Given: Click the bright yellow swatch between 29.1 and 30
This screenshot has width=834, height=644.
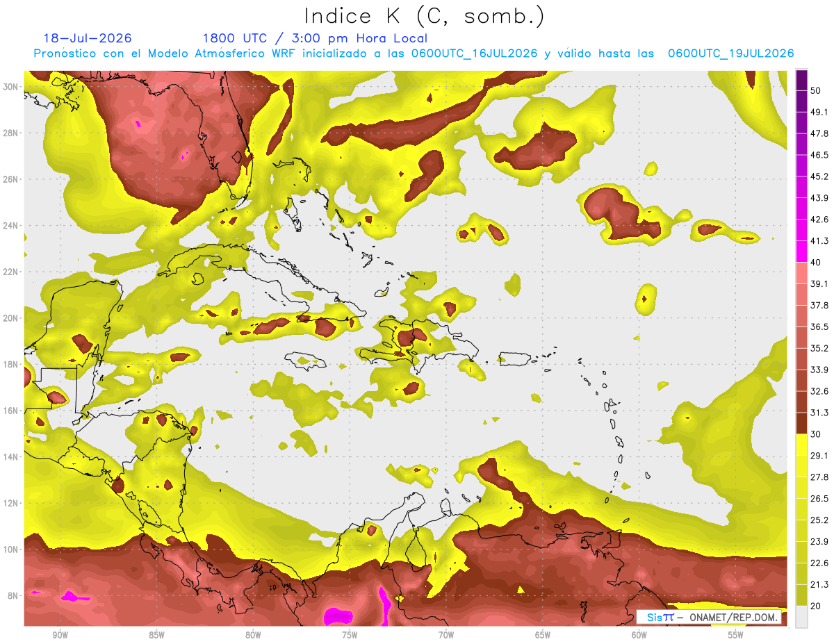Looking at the screenshot, I should (801, 445).
